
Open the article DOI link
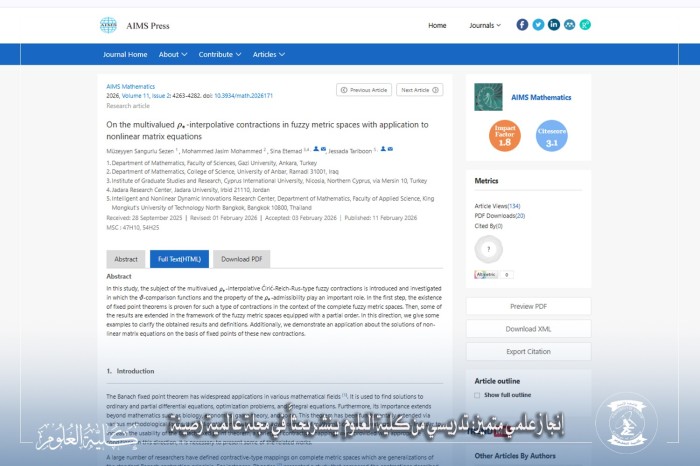pos(243,96)
